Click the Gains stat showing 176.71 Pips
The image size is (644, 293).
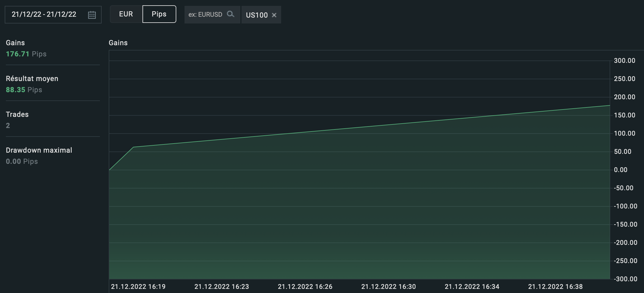coord(26,54)
